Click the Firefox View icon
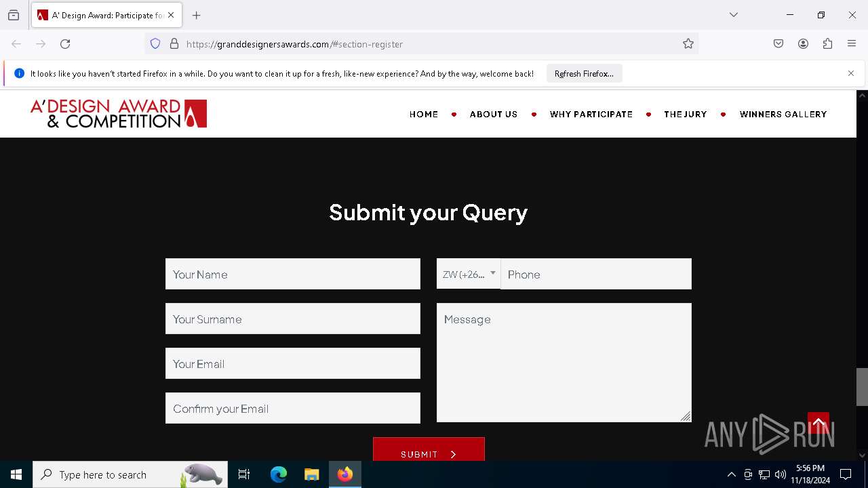Screen dimensions: 868x488 click(14, 15)
